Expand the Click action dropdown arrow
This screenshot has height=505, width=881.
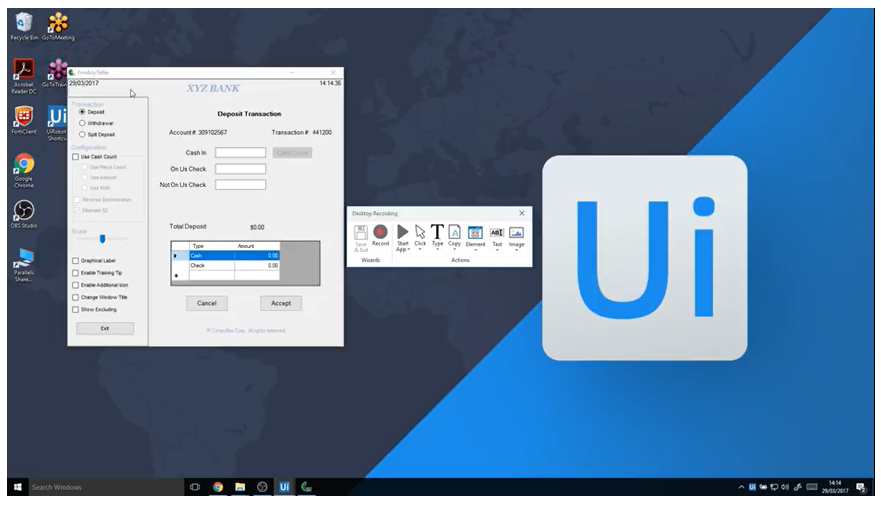coord(420,249)
